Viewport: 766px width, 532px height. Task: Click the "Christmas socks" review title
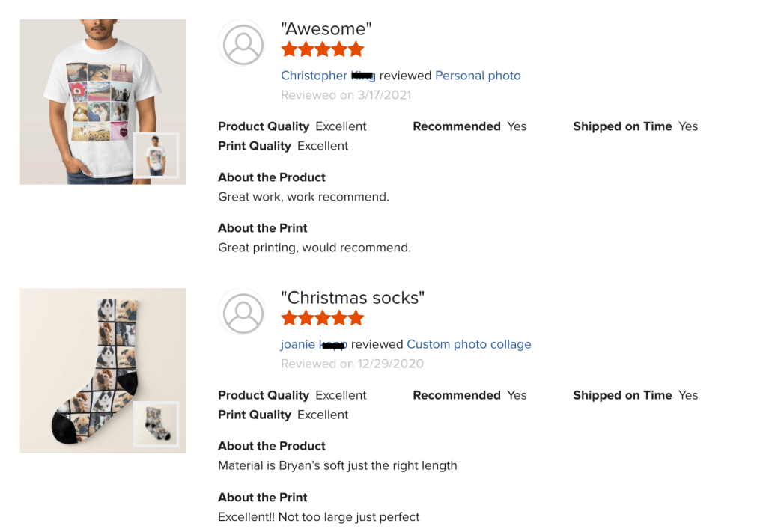point(352,298)
